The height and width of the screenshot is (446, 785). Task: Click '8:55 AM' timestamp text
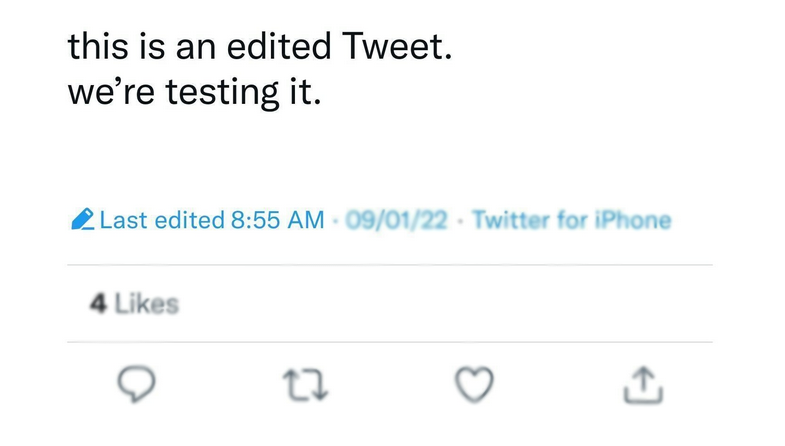(x=277, y=220)
